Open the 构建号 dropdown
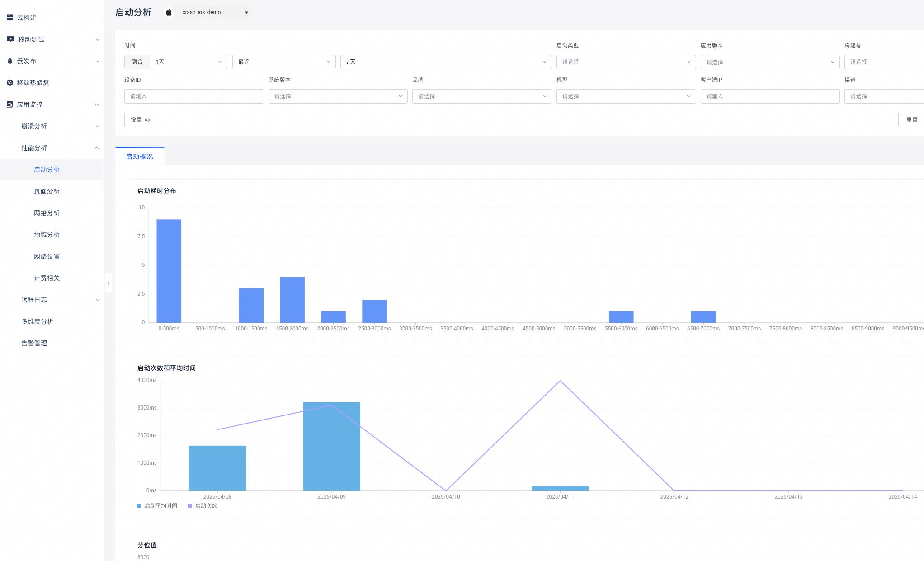Viewport: 924px width, 561px height. pyautogui.click(x=884, y=62)
